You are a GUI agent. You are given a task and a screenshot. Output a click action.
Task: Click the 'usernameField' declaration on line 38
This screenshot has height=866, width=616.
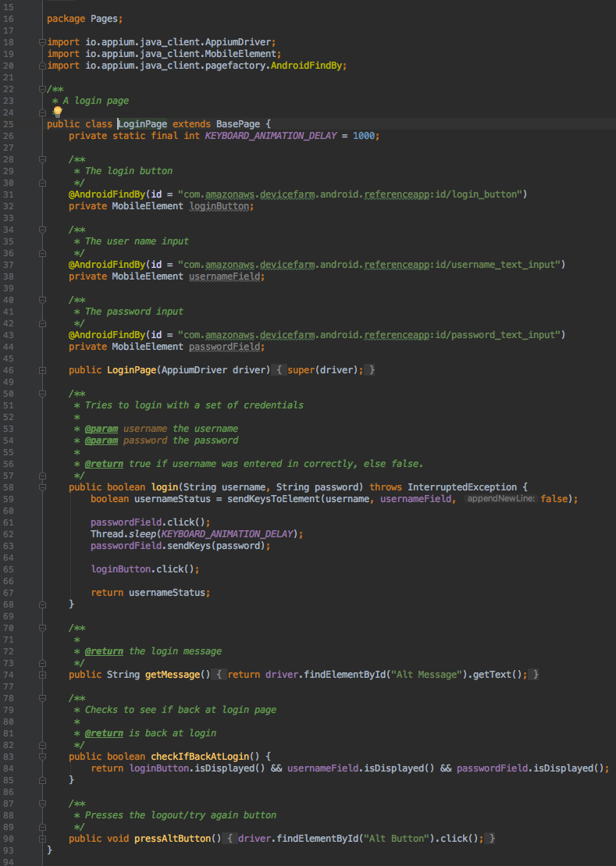(225, 276)
